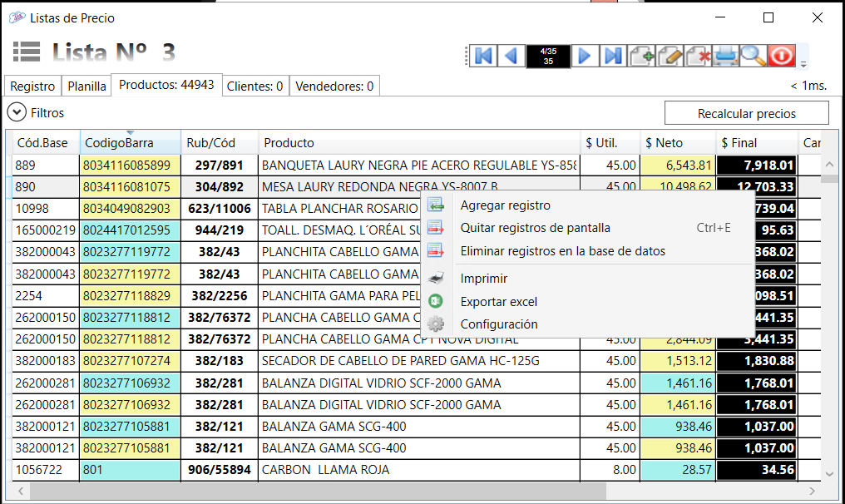Select Agregar registro in context menu
The image size is (845, 504).
pyautogui.click(x=505, y=205)
